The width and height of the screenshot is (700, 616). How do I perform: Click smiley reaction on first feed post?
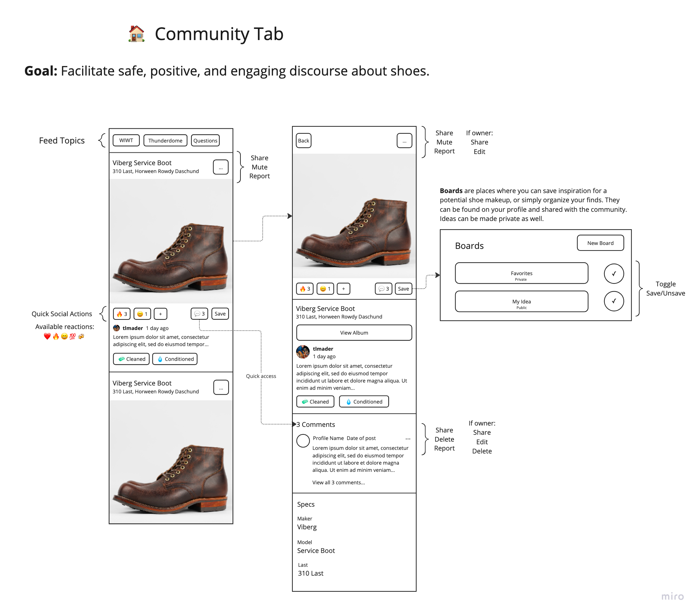tap(142, 314)
